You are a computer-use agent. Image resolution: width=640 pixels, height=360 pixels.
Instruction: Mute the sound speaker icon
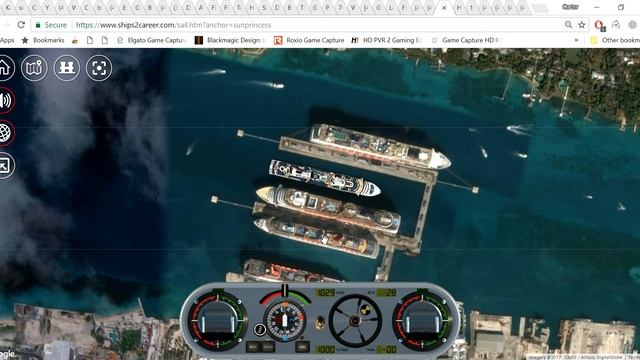tap(6, 100)
